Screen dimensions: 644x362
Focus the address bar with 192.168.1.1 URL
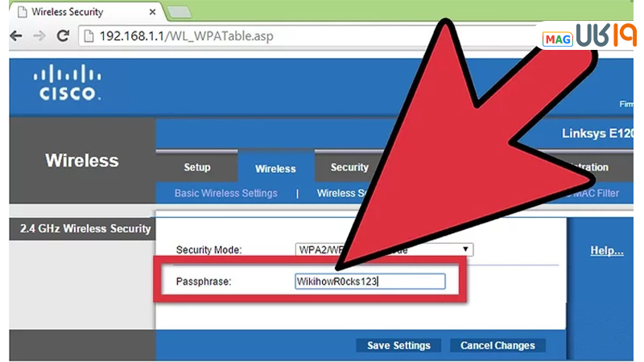click(242, 37)
